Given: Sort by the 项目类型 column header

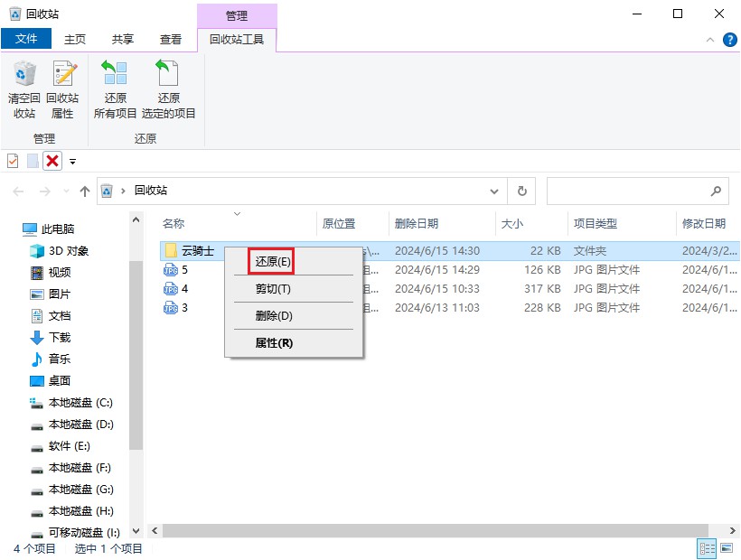Looking at the screenshot, I should pos(595,224).
